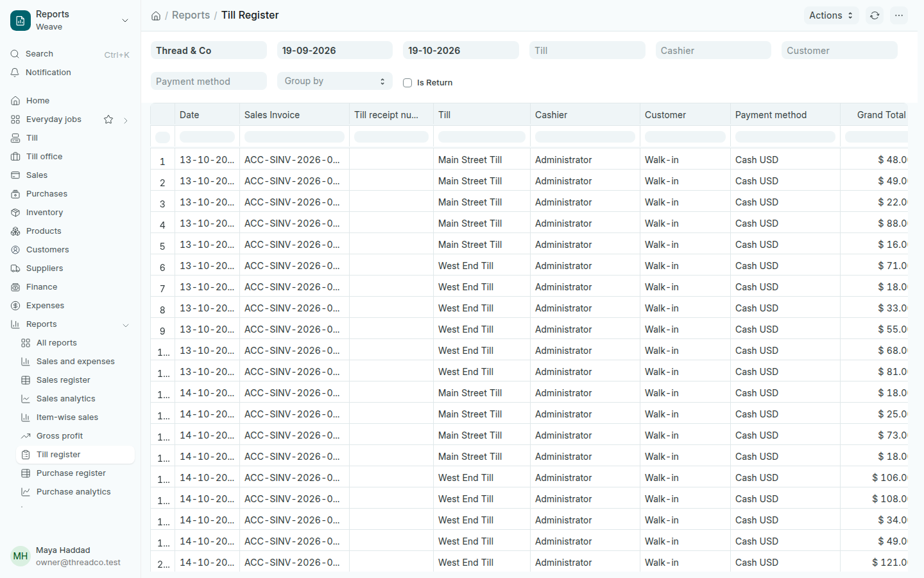Open Purchase analytics report
This screenshot has width=924, height=578.
[x=75, y=492]
